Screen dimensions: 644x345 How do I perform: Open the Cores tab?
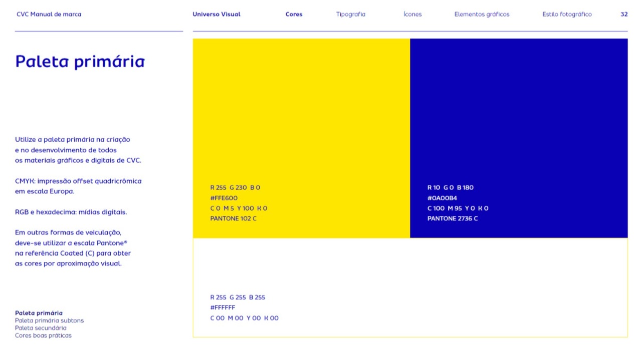pyautogui.click(x=294, y=15)
